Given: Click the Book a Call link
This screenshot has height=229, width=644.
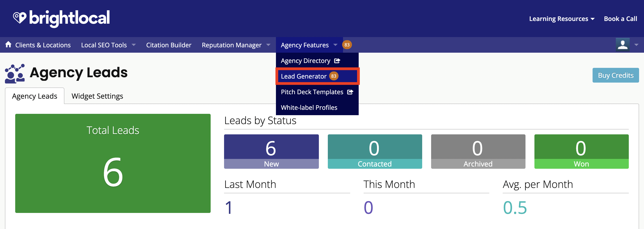Looking at the screenshot, I should tap(620, 19).
